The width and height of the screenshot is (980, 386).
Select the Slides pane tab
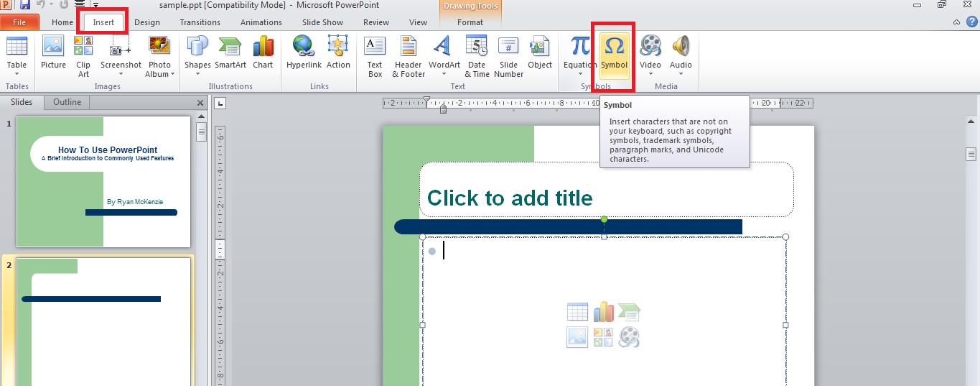tap(22, 102)
